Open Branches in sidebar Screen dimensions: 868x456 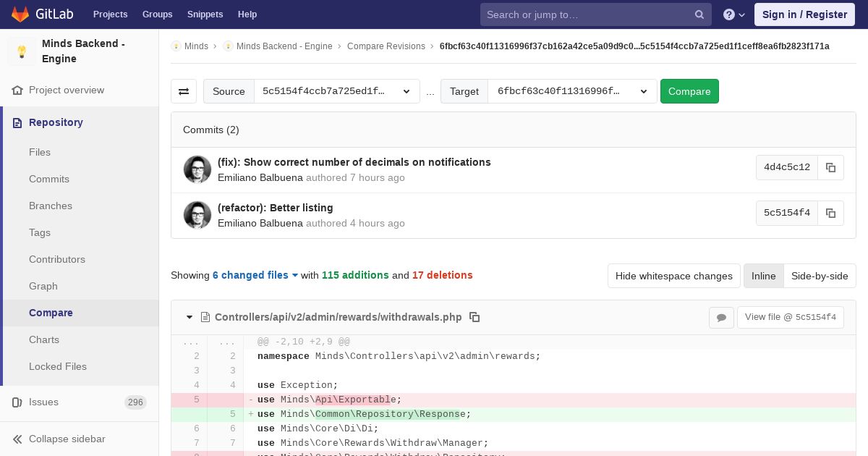[x=51, y=206]
